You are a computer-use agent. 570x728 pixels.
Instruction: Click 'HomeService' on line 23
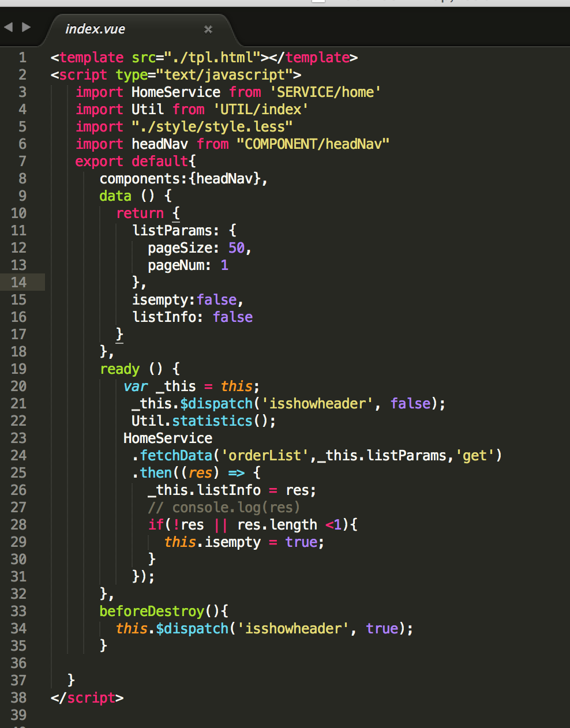click(x=168, y=438)
